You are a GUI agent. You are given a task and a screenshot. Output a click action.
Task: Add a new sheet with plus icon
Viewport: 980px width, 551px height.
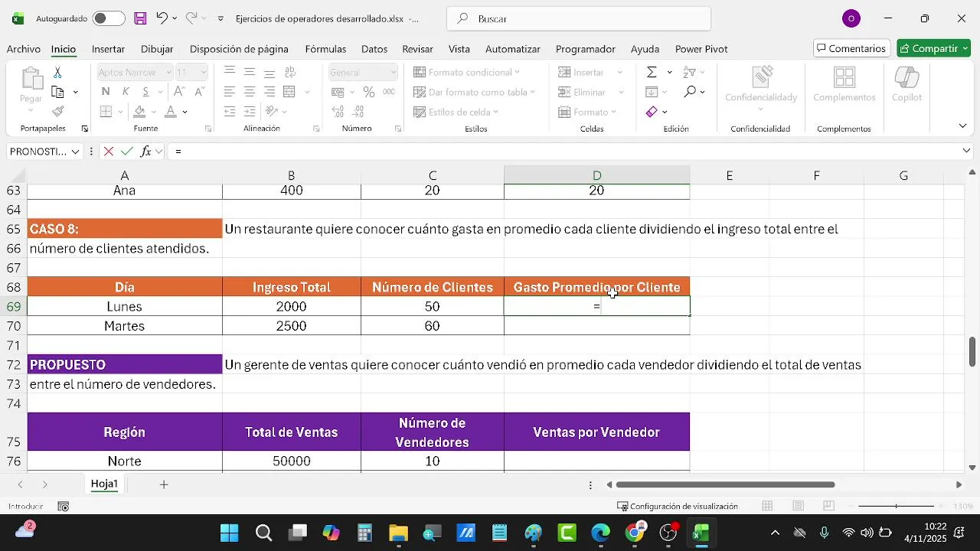(163, 484)
